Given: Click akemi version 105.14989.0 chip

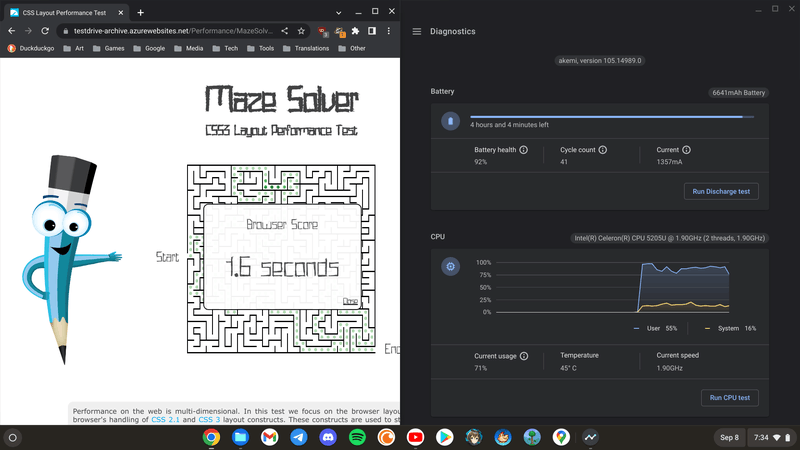Looking at the screenshot, I should 599,61.
